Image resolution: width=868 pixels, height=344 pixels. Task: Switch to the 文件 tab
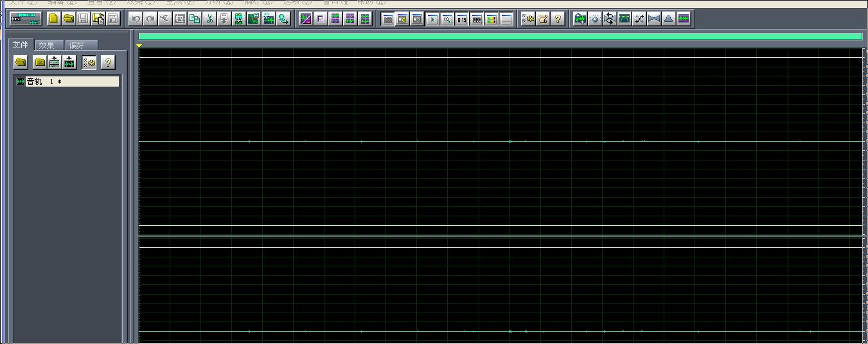click(x=21, y=45)
